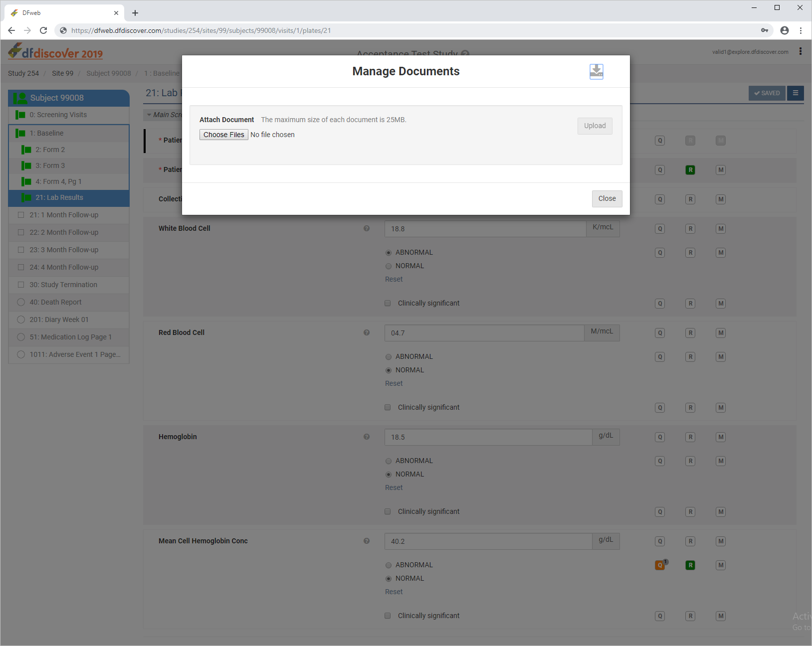Check Clinically significant under Hemoglobin
The height and width of the screenshot is (646, 812).
388,511
